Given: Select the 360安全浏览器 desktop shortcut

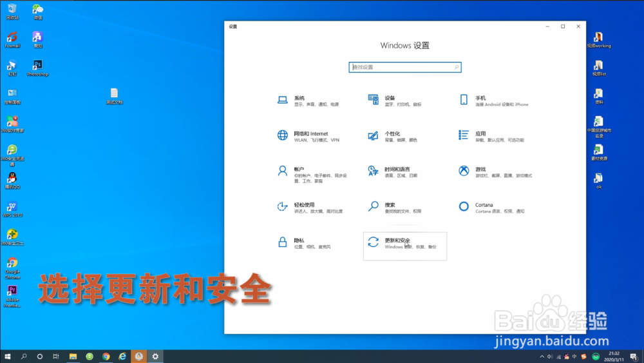Looking at the screenshot, I should 12,155.
